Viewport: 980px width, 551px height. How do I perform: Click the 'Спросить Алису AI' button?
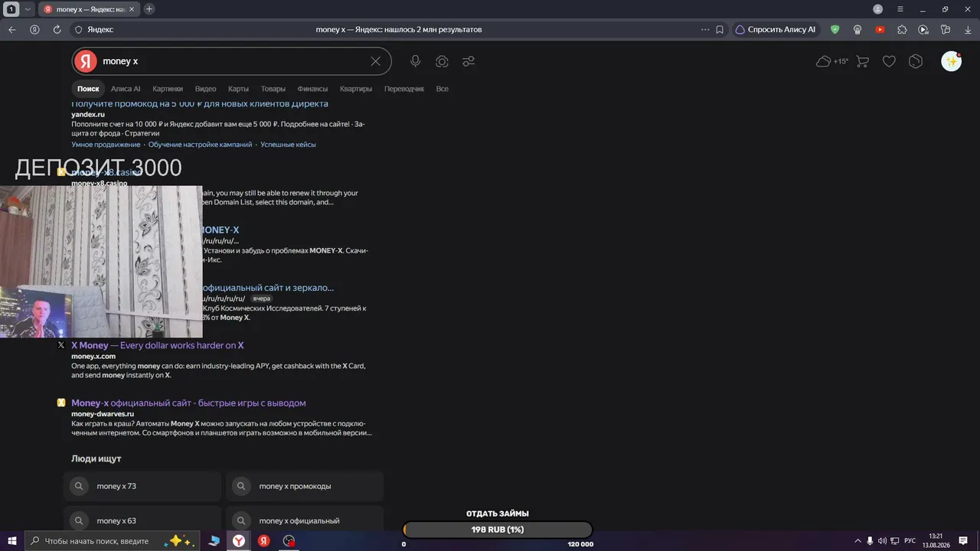pyautogui.click(x=776, y=30)
